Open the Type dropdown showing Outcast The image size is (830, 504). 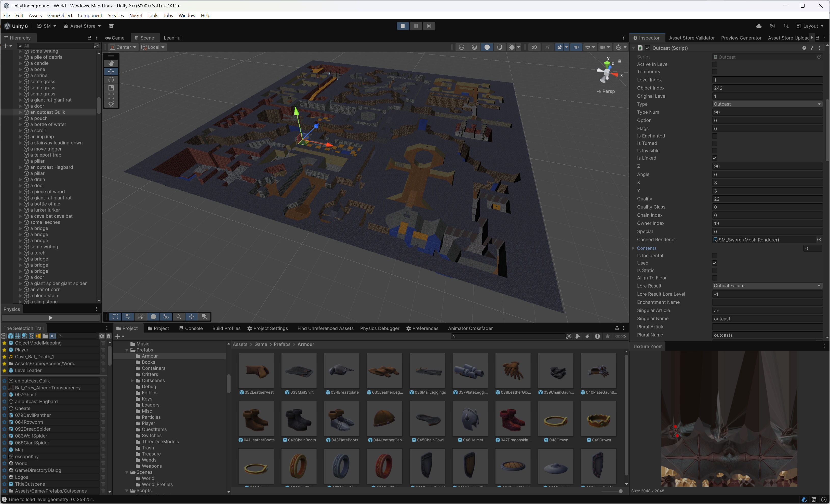767,104
